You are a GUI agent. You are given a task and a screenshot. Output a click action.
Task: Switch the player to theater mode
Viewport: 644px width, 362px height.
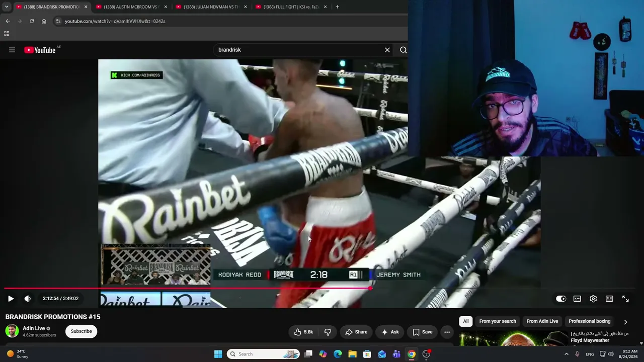609,299
